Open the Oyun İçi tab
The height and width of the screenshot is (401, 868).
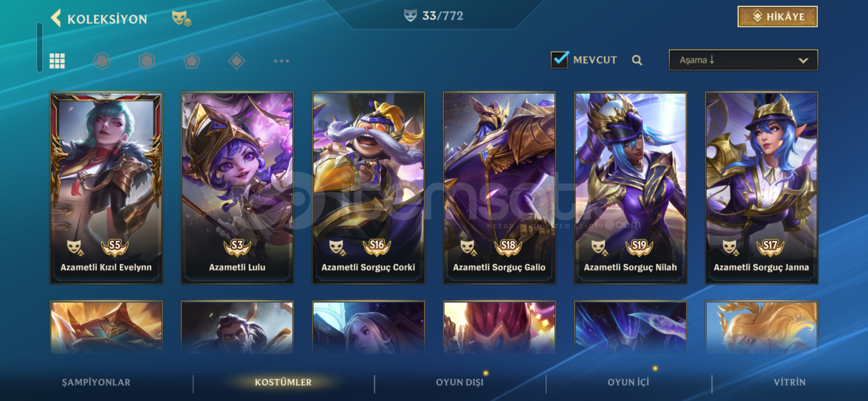(x=628, y=382)
